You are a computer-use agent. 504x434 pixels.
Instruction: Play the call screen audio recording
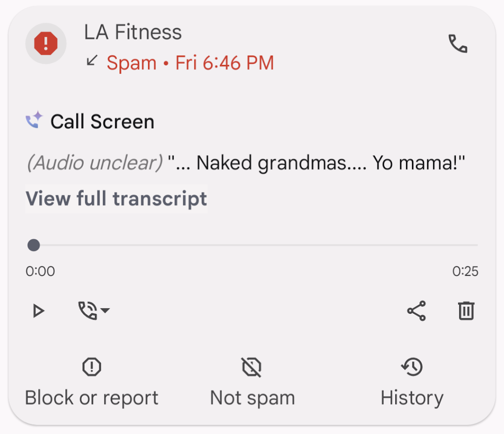[38, 311]
